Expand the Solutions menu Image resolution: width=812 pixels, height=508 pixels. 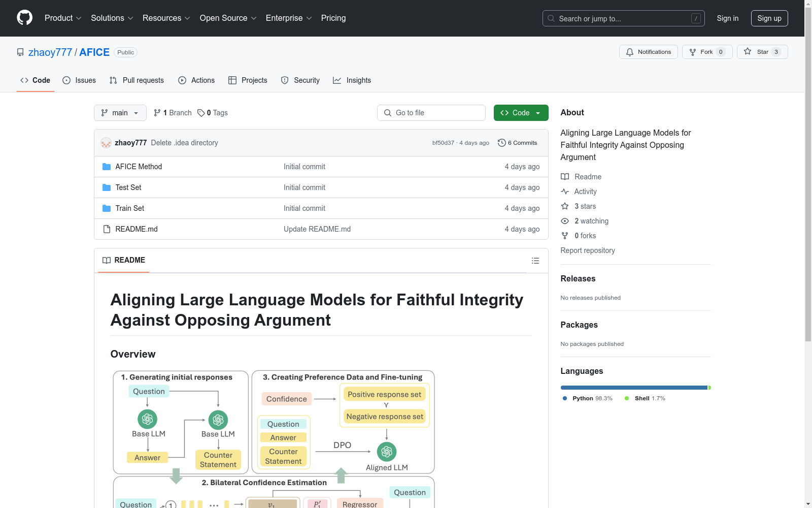(x=112, y=18)
